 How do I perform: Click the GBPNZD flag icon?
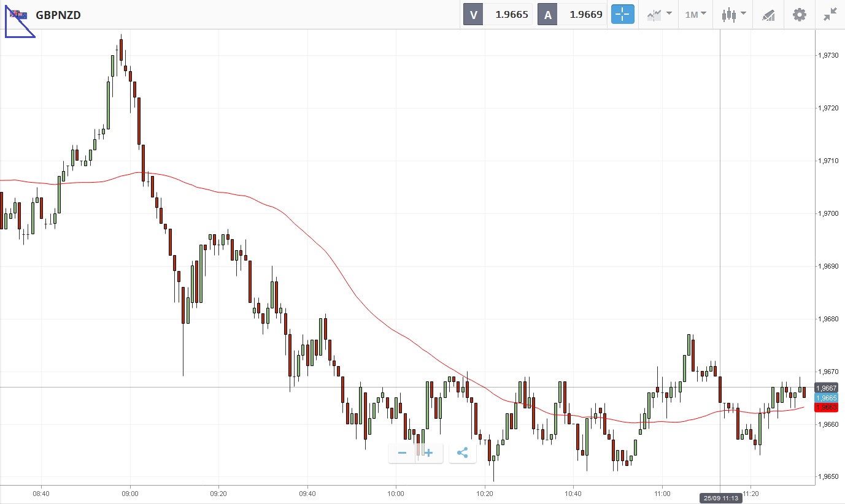click(x=18, y=14)
